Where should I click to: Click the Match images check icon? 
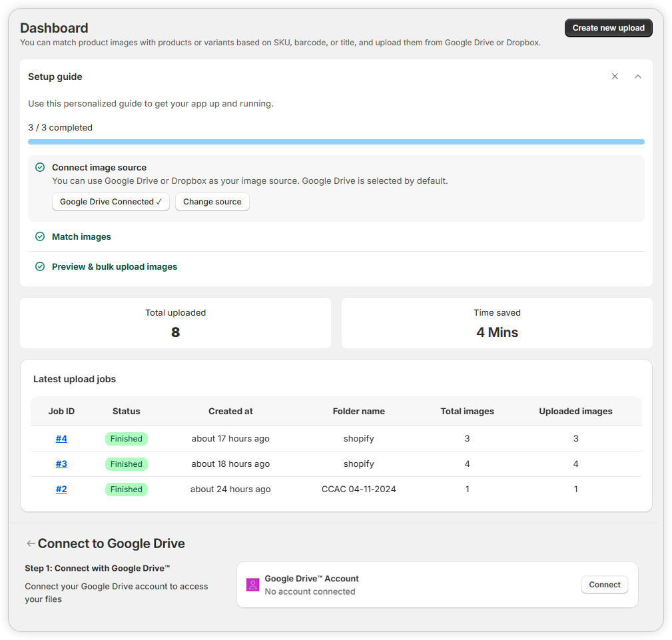[x=40, y=237]
